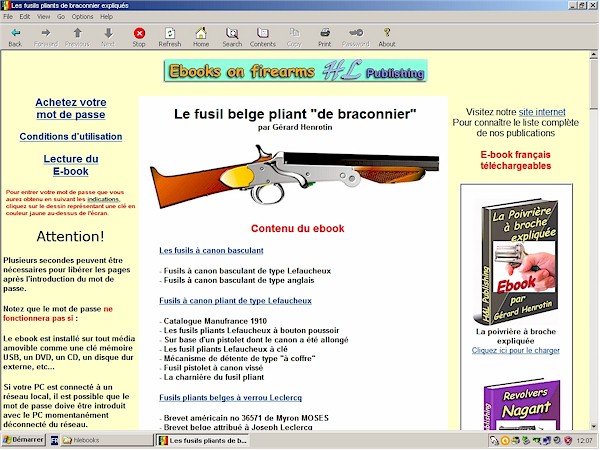The image size is (600, 450).
Task: Go to the Home page icon
Action: [x=201, y=33]
